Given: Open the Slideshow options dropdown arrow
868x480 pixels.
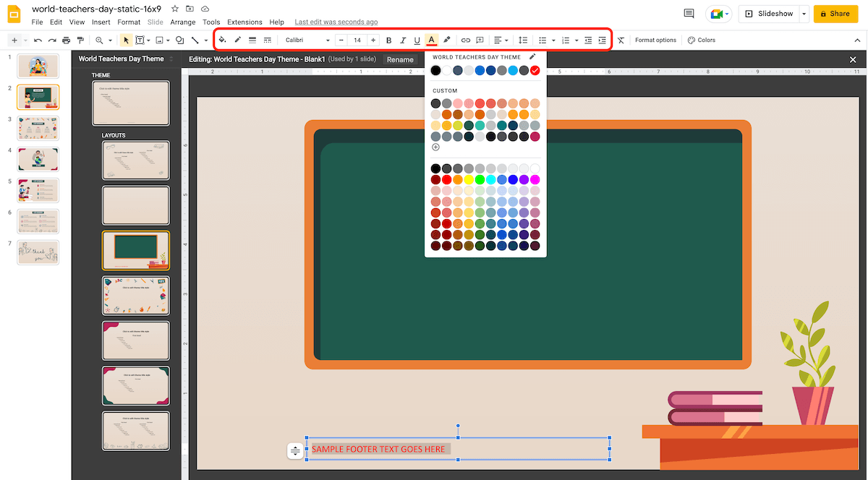Looking at the screenshot, I should 803,14.
